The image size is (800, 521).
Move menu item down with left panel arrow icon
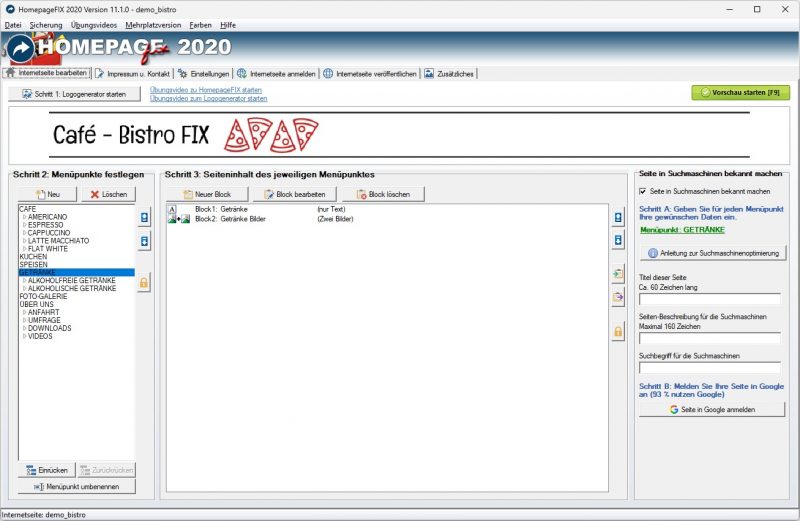[144, 241]
